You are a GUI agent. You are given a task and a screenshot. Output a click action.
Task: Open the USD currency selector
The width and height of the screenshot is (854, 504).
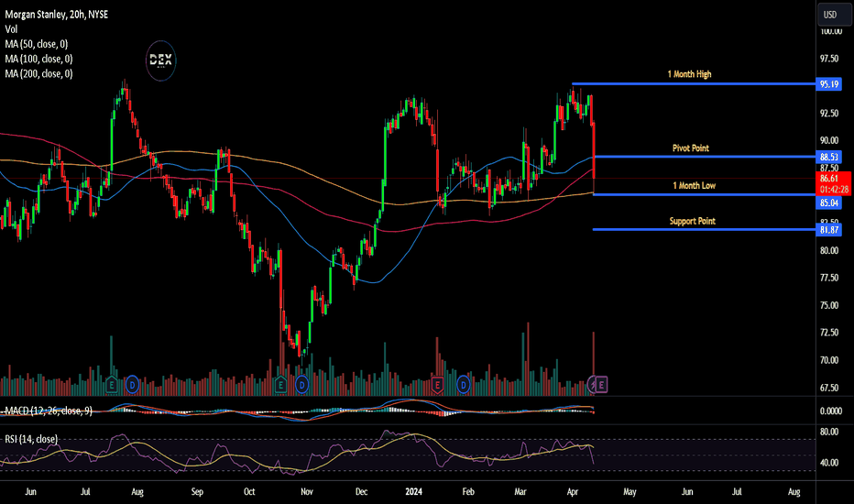coord(834,15)
